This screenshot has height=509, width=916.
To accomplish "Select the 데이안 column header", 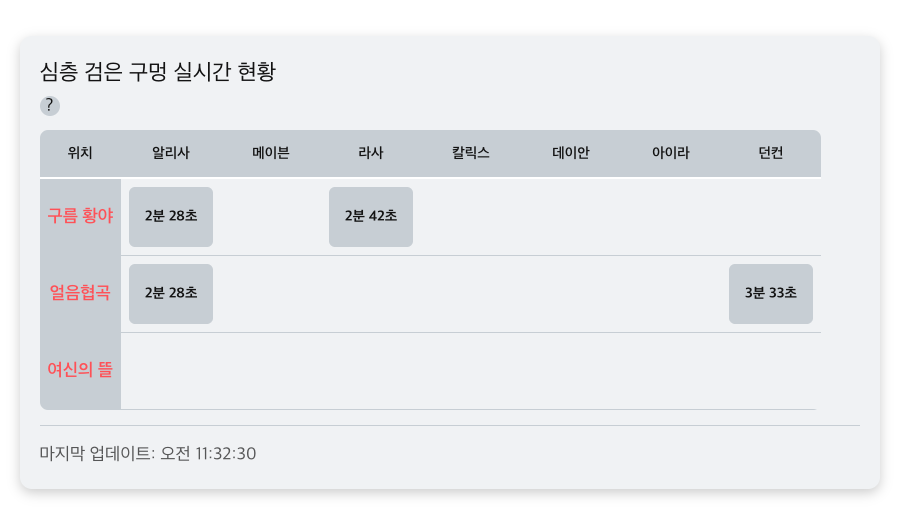I will point(571,153).
